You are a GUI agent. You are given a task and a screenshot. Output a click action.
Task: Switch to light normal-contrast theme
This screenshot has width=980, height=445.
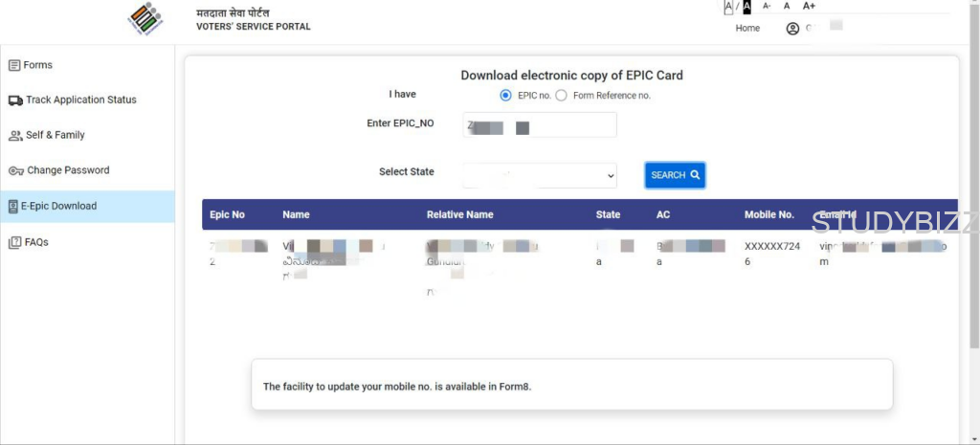point(728,7)
